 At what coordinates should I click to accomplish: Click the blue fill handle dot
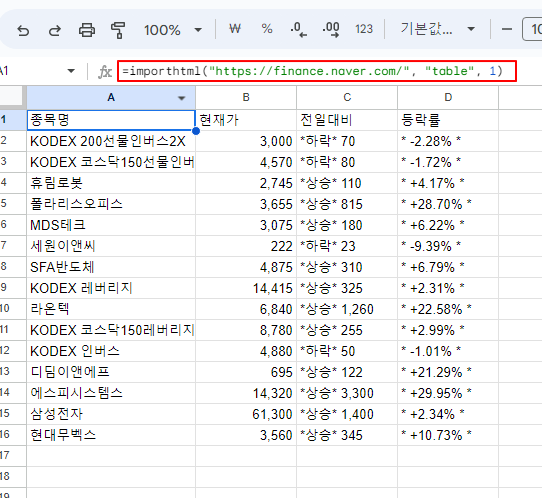(196, 131)
